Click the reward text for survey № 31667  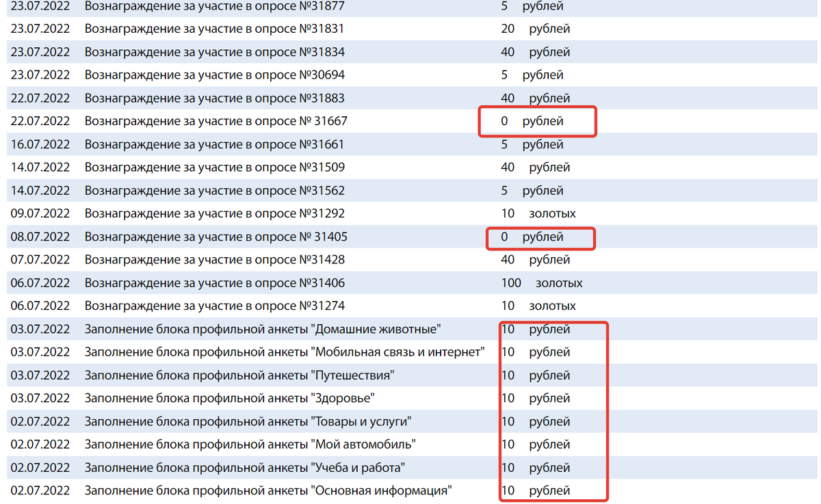[216, 122]
